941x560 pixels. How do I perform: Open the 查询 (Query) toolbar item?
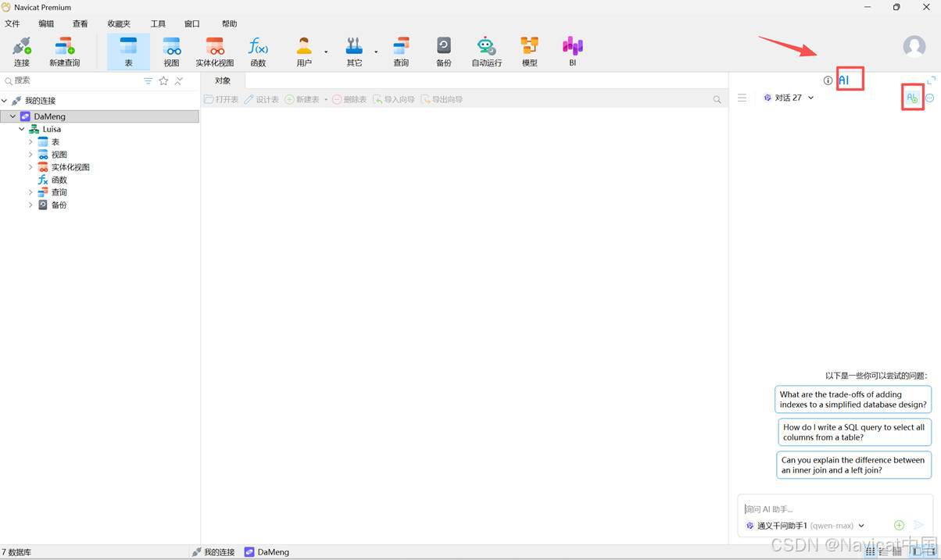point(401,52)
